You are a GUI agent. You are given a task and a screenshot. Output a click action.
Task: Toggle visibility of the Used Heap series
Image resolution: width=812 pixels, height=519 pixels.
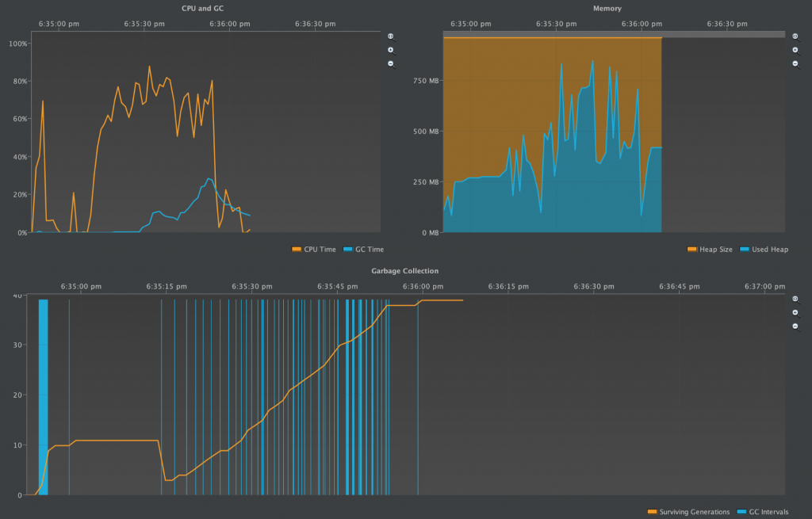765,249
